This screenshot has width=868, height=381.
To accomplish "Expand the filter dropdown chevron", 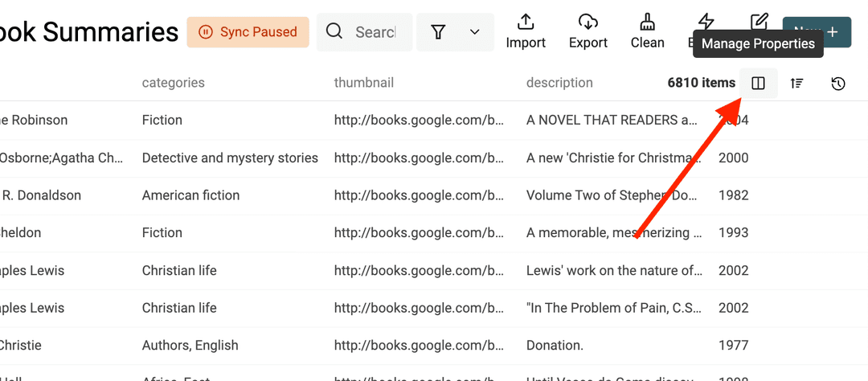I will (475, 32).
